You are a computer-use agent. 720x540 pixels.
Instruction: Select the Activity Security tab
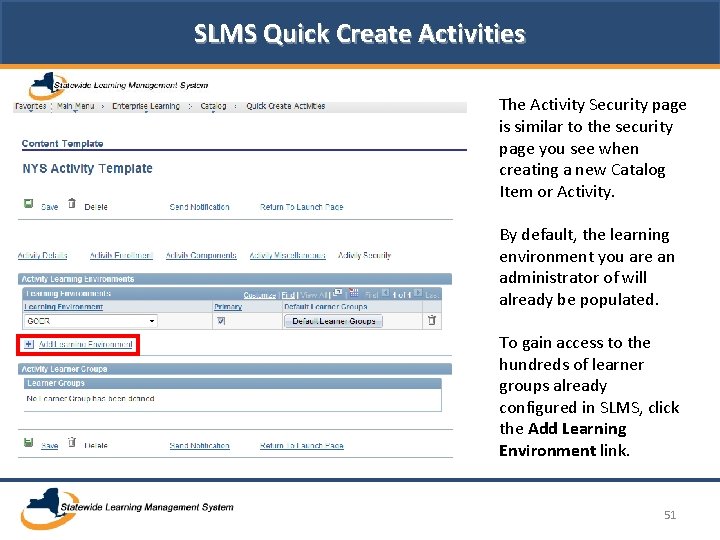(x=364, y=255)
